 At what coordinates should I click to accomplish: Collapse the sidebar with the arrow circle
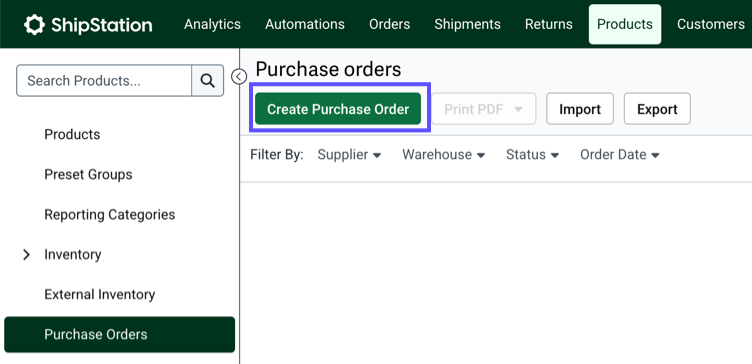239,76
